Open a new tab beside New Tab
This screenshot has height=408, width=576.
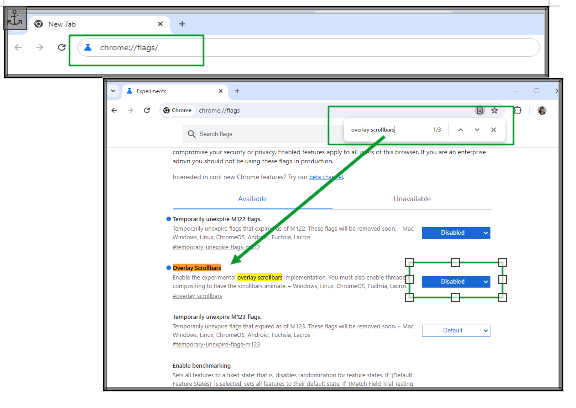[182, 24]
